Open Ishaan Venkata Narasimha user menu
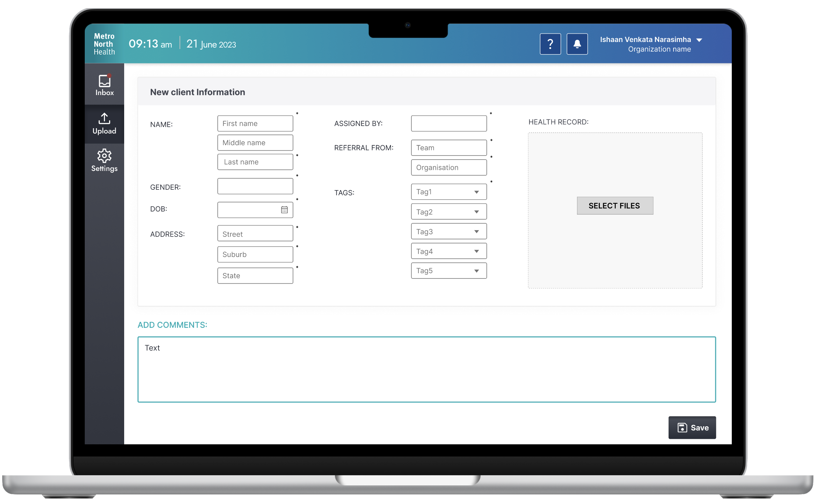The image size is (818, 504). click(x=651, y=44)
